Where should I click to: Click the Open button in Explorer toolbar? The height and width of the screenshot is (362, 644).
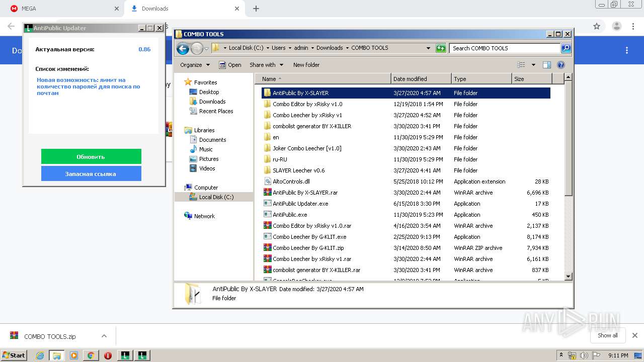click(x=230, y=65)
